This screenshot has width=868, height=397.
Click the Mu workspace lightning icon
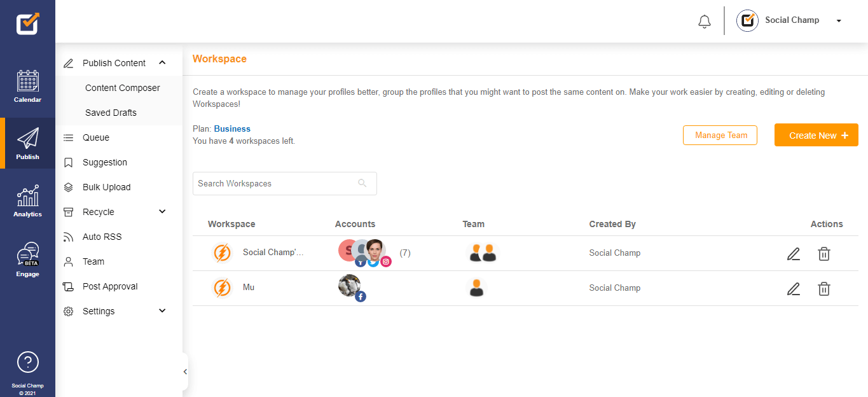pos(222,288)
